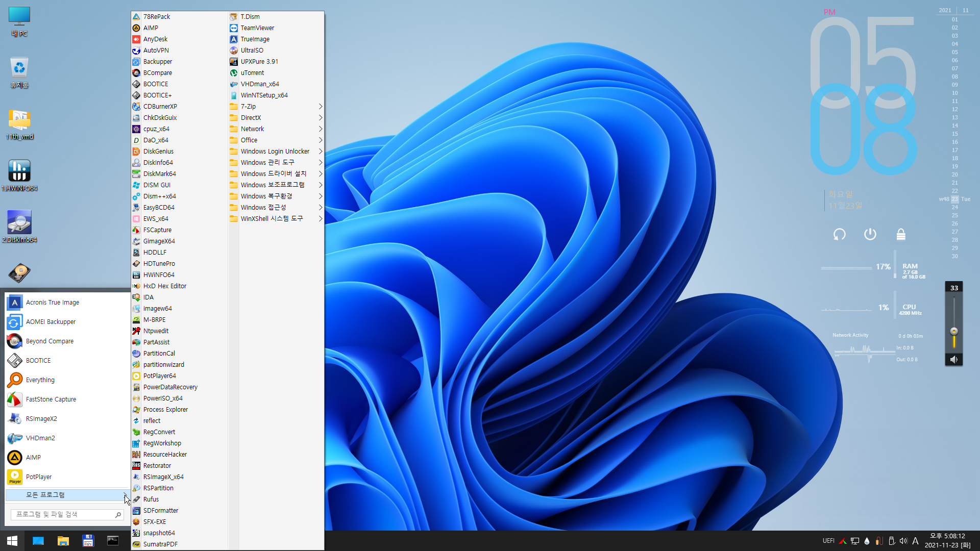
Task: Select AIMP in start menu pinned list
Action: tap(67, 458)
